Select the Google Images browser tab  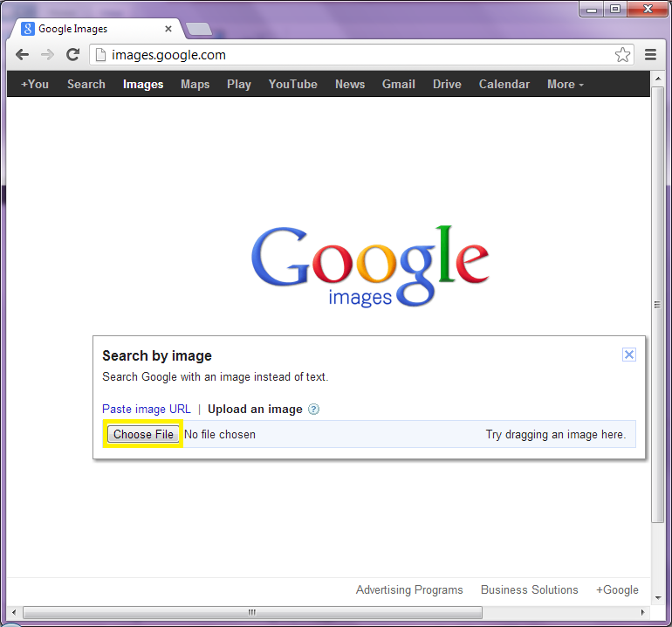tap(96, 29)
